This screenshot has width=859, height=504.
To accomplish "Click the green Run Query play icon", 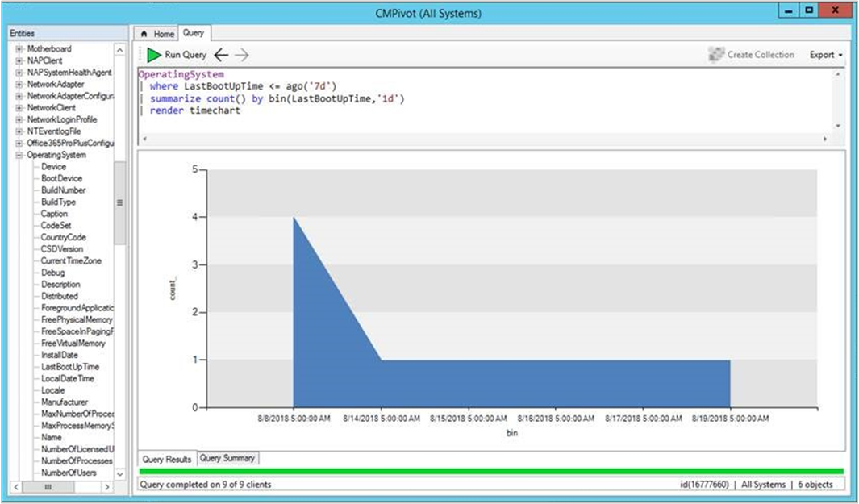I will pos(153,55).
